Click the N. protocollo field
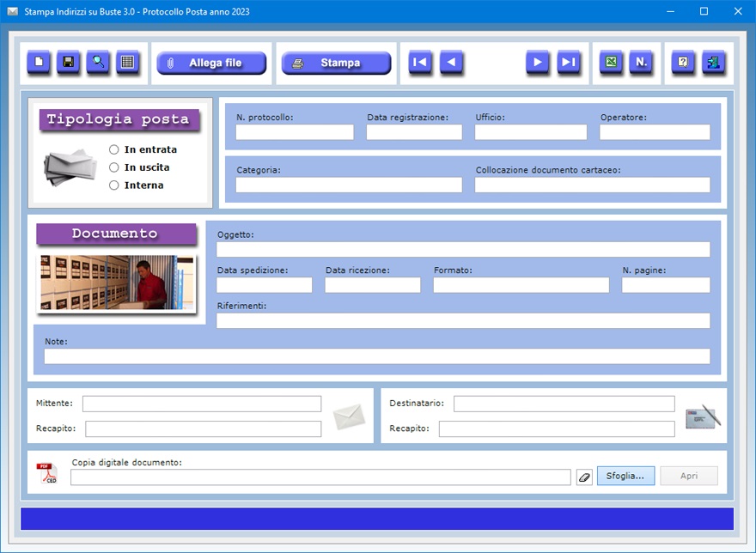 [x=295, y=132]
